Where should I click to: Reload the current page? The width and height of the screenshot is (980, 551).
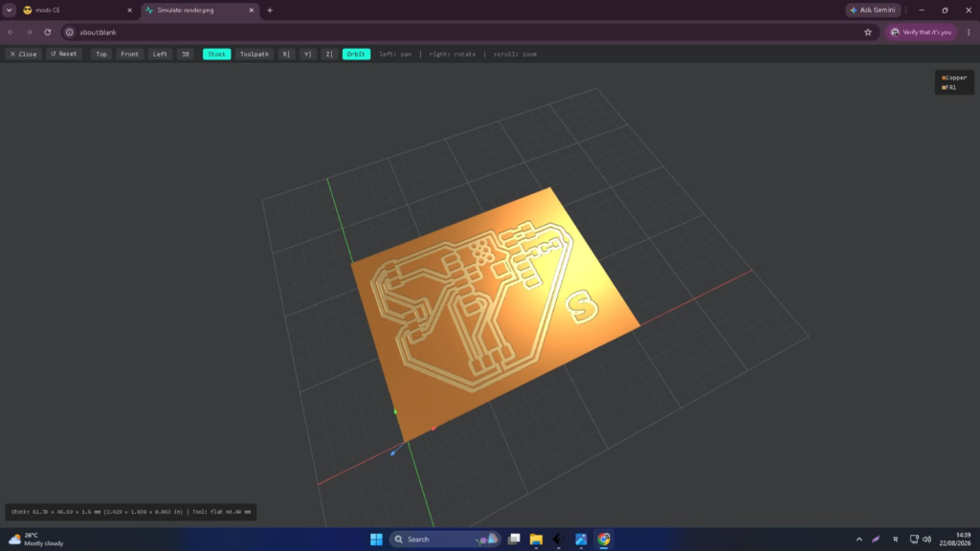48,33
